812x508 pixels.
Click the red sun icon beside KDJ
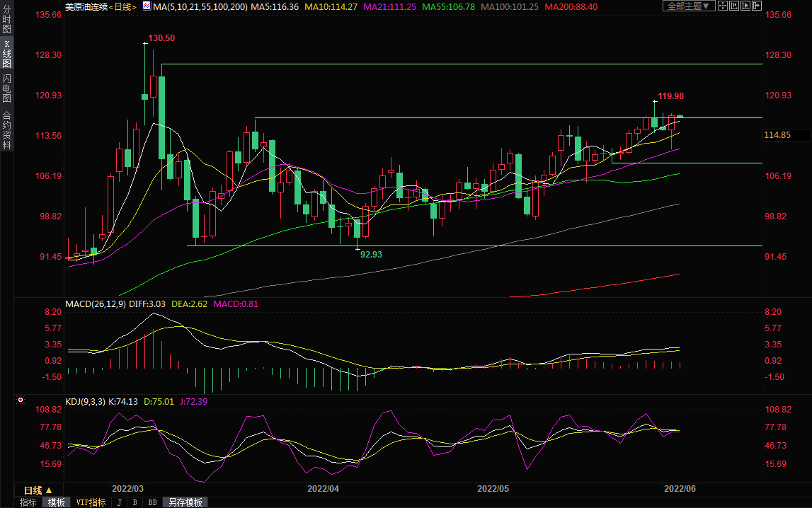tap(20, 400)
